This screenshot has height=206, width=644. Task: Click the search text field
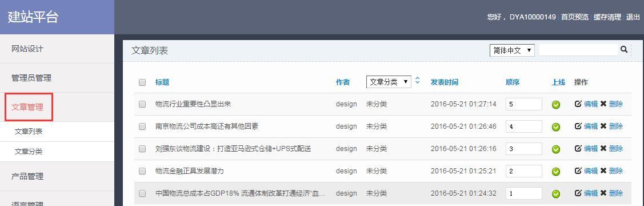click(x=578, y=50)
